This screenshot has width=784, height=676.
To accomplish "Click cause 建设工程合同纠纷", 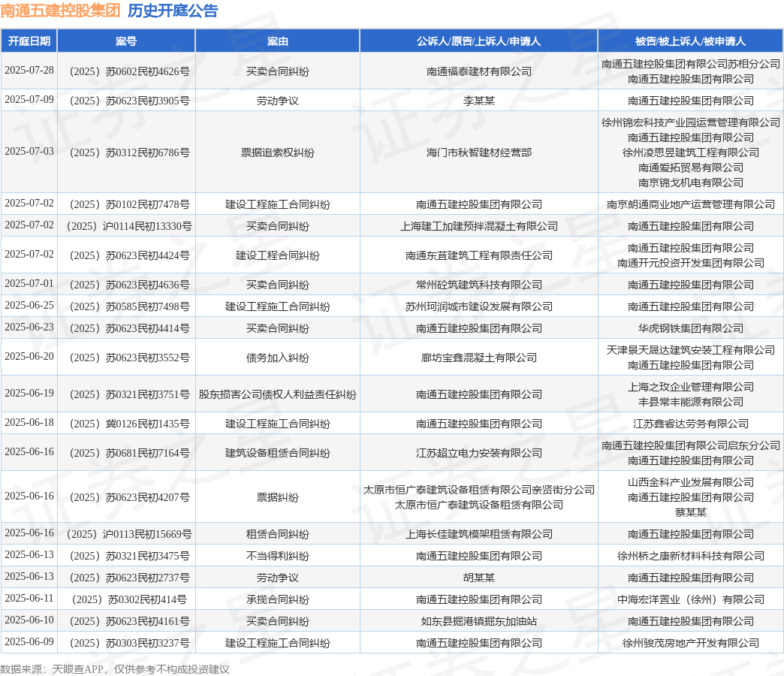I will [278, 255].
